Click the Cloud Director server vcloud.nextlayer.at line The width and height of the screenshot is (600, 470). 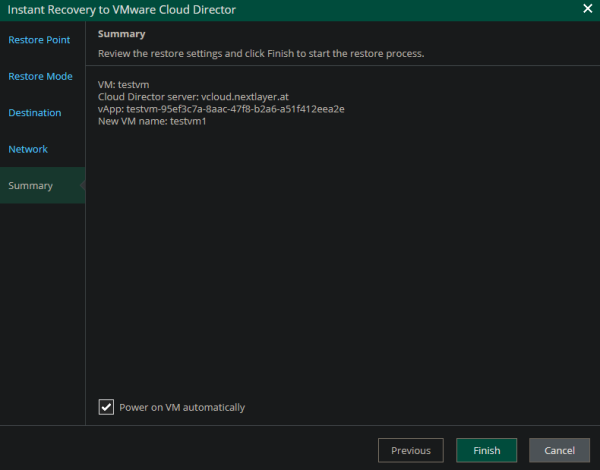tap(193, 97)
